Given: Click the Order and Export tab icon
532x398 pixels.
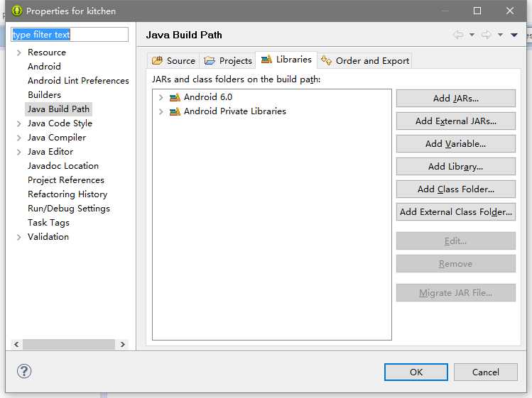Looking at the screenshot, I should tap(327, 60).
